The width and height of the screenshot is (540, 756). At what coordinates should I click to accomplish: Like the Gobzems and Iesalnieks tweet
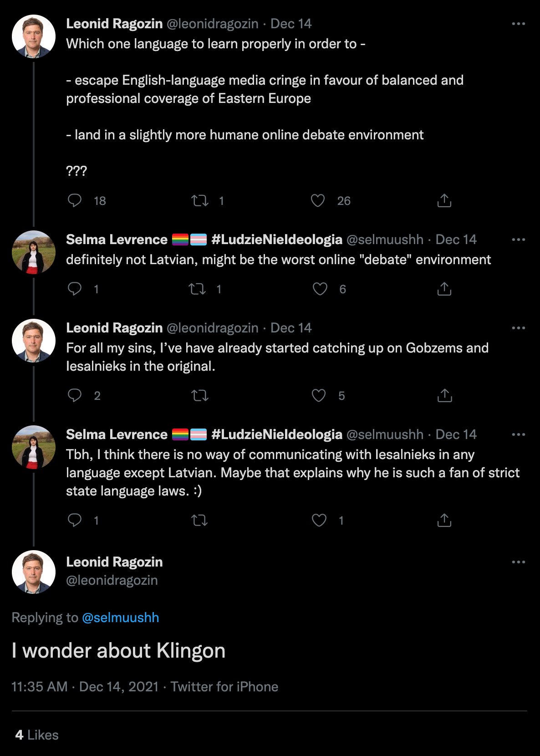coord(319,395)
